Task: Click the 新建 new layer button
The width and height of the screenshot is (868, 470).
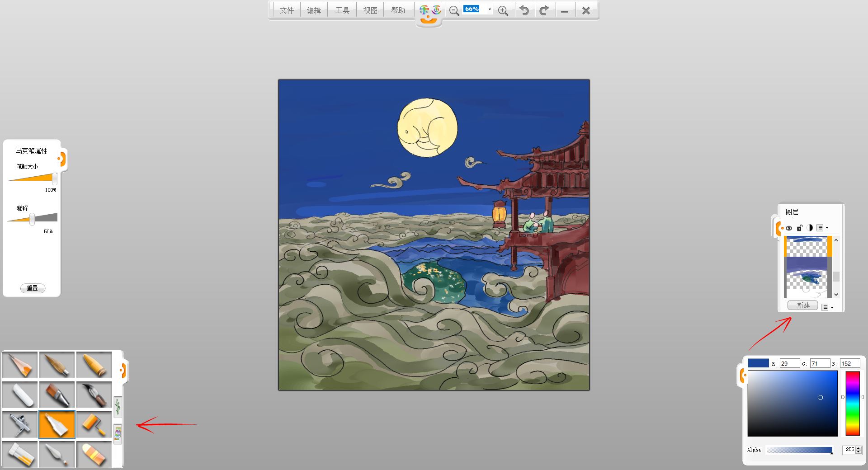Action: [803, 305]
